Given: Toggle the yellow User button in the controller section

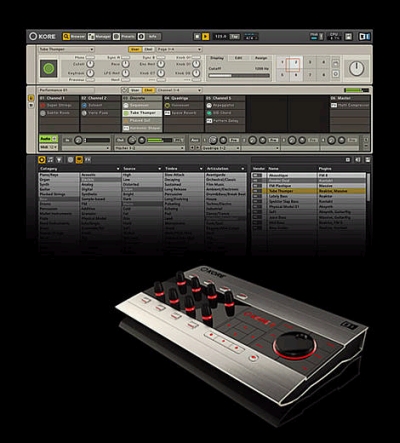Looking at the screenshot, I should pos(135,49).
